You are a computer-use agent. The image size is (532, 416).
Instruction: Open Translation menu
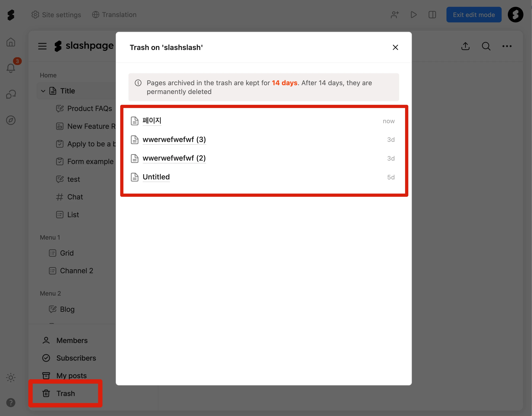[114, 15]
